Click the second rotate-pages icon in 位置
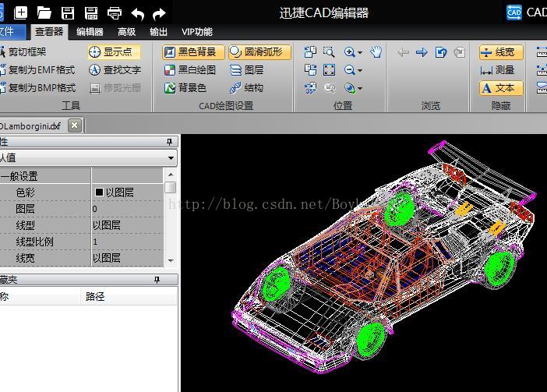Viewport: 547px width, 392px height. pyautogui.click(x=310, y=70)
